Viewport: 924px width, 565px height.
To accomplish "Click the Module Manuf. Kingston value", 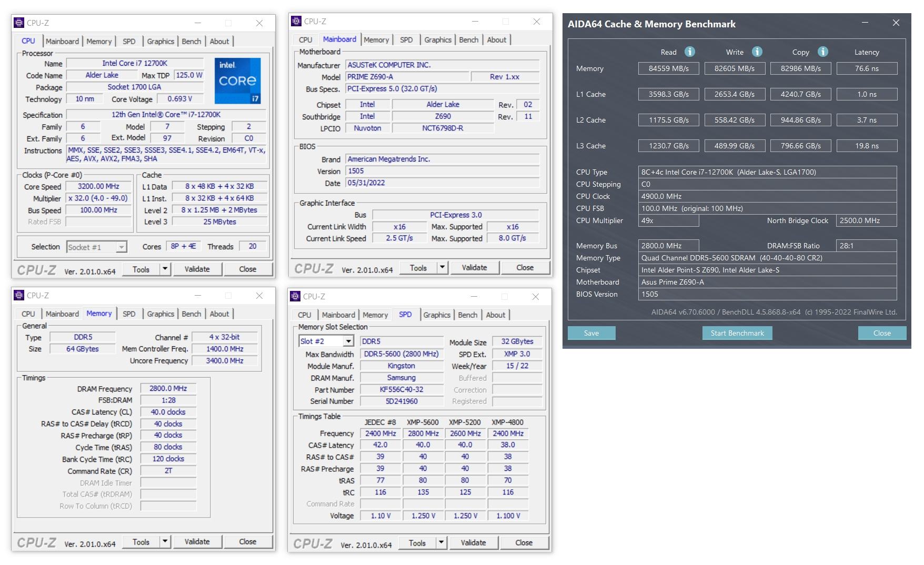I will 401,366.
